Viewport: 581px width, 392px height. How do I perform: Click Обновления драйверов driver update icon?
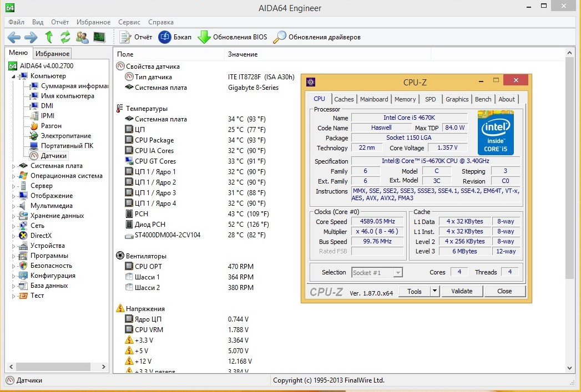pos(280,37)
